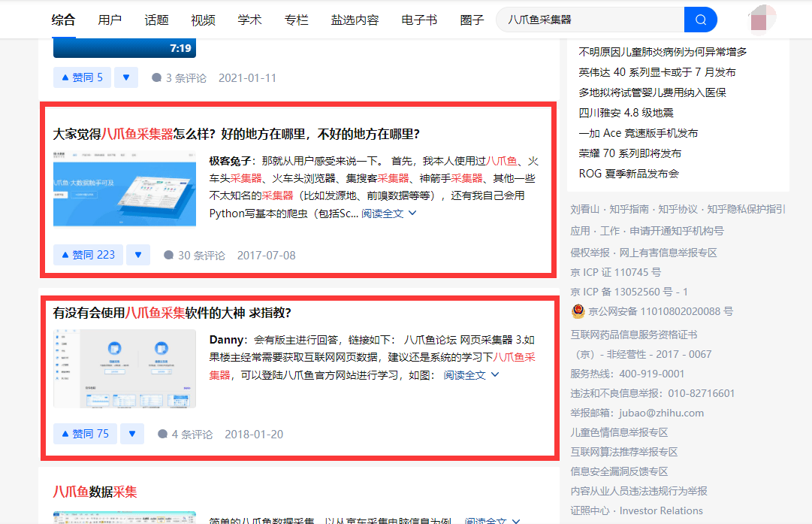This screenshot has height=524, width=812.
Task: Click the 知乎协议 footer link
Action: click(678, 209)
